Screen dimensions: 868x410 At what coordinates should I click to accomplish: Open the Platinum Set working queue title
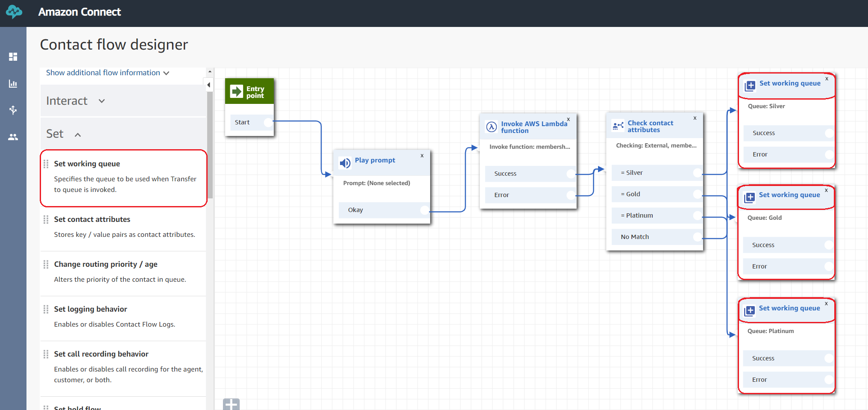(x=789, y=308)
